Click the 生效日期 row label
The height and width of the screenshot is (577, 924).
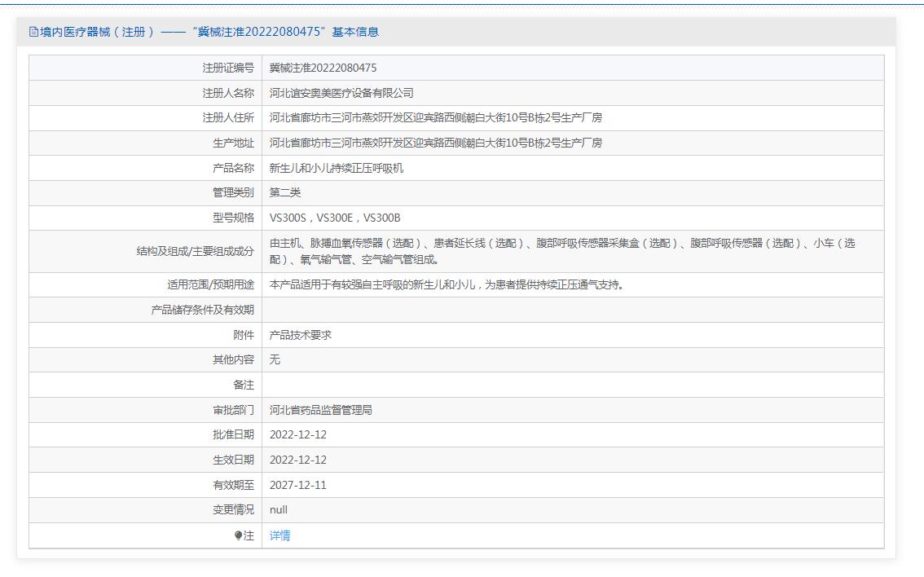(233, 460)
